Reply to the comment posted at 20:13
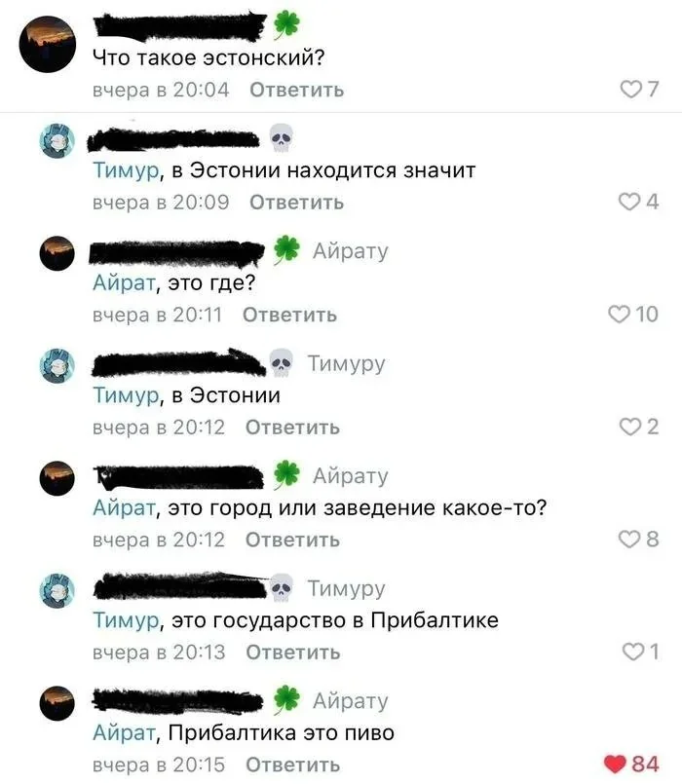Screen dimensions: 682x784 coord(293,653)
